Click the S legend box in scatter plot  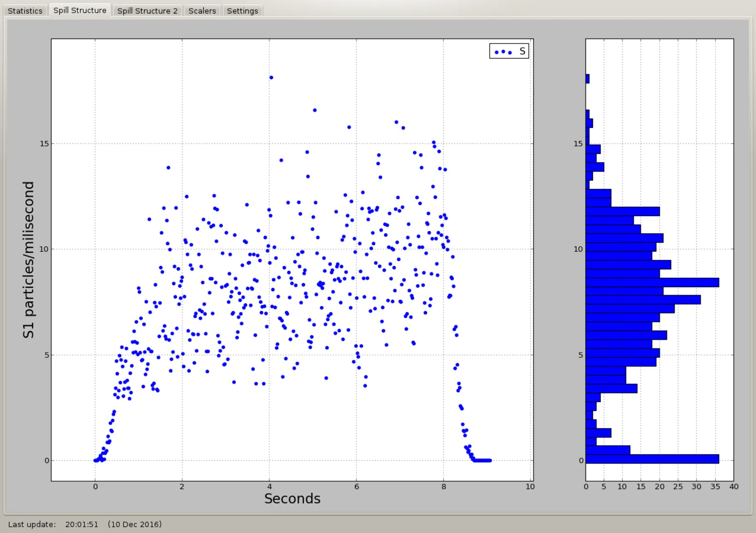click(x=509, y=51)
